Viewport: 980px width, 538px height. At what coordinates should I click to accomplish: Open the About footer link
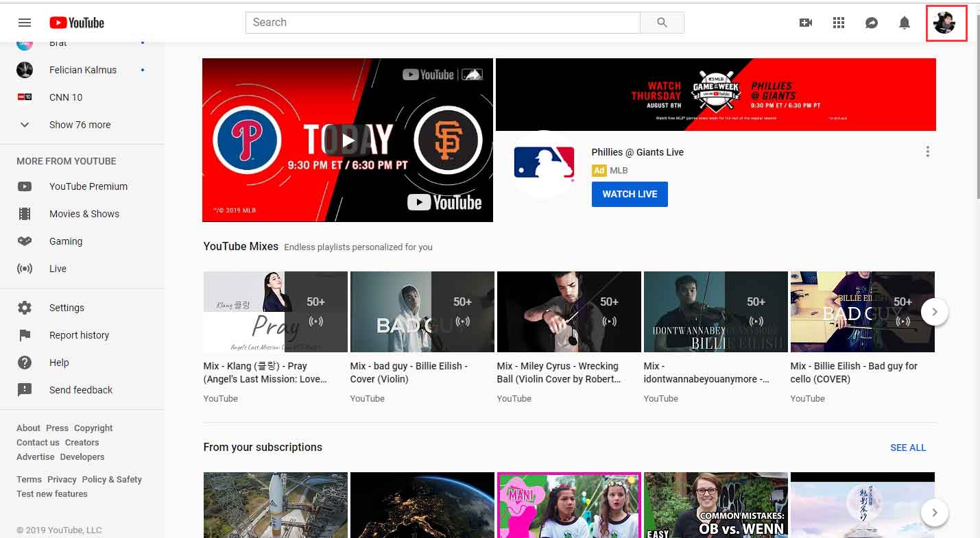[28, 428]
